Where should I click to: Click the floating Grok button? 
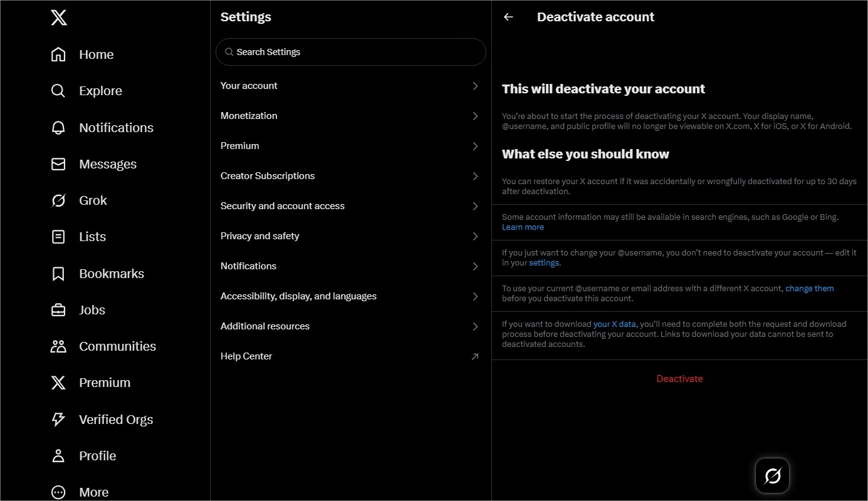(772, 476)
